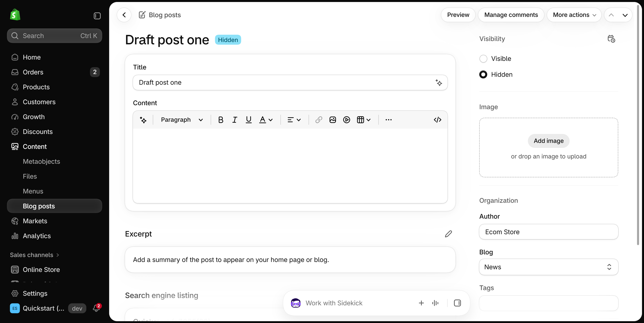Open Orders in the sidebar
This screenshot has height=323, width=644.
[55, 72]
